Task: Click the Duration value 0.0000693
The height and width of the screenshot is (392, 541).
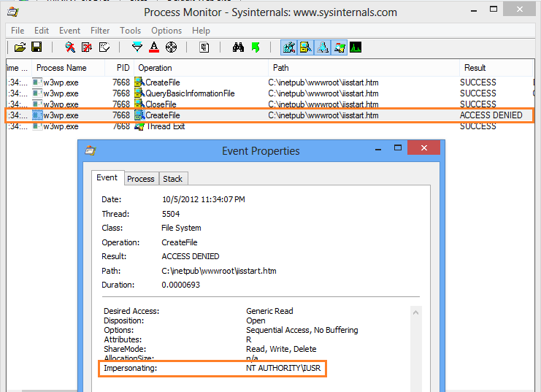Action: (x=180, y=285)
